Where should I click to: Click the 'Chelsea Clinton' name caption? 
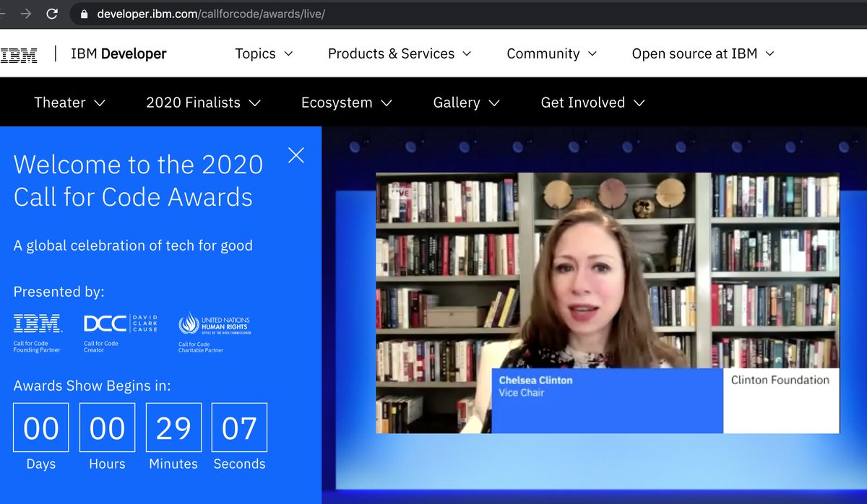[535, 380]
